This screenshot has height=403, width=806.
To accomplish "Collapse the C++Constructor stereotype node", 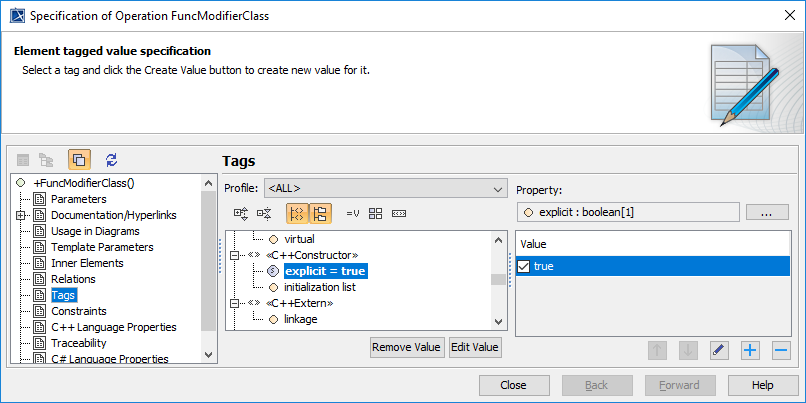I will tap(235, 255).
